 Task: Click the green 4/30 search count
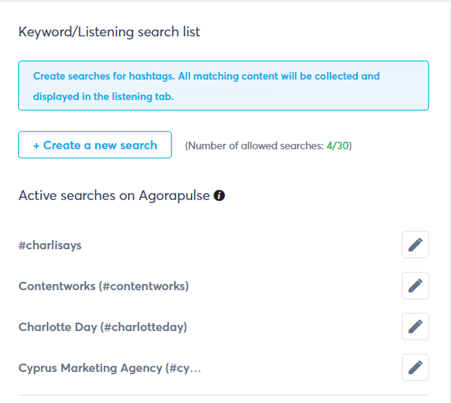(x=337, y=146)
